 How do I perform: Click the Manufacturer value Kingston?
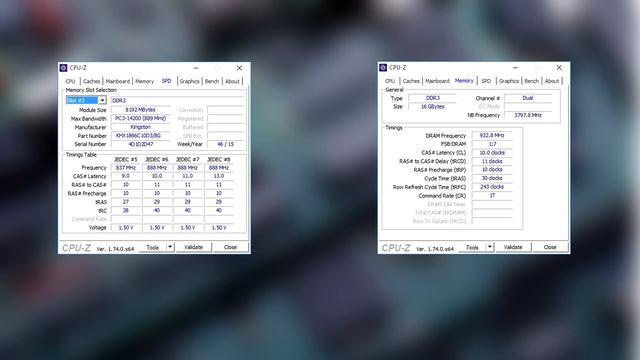140,127
